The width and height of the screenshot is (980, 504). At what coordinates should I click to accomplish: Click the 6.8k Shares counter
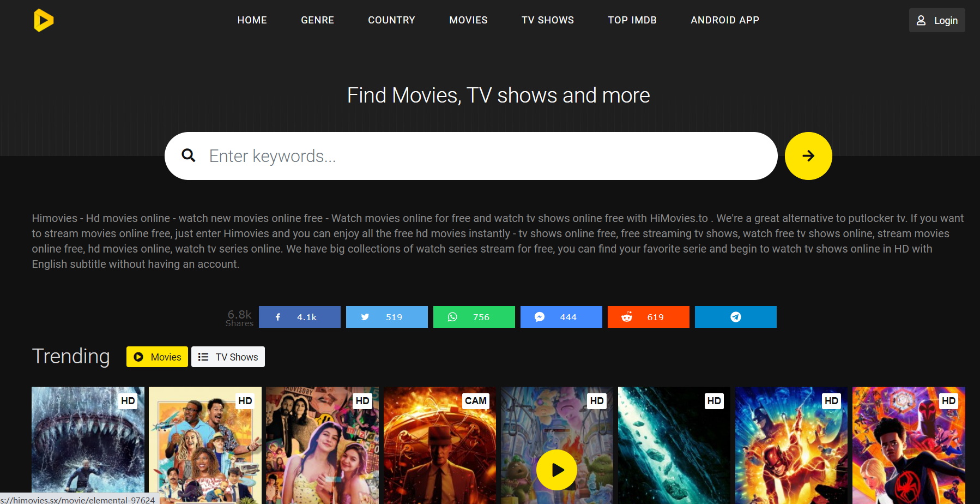(240, 318)
